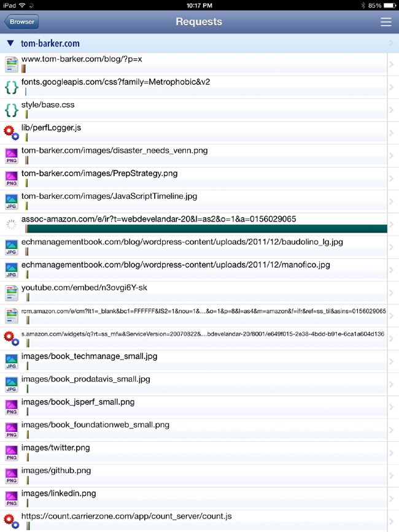399x532 pixels.
Task: Go back with the Browser button
Action: (21, 21)
